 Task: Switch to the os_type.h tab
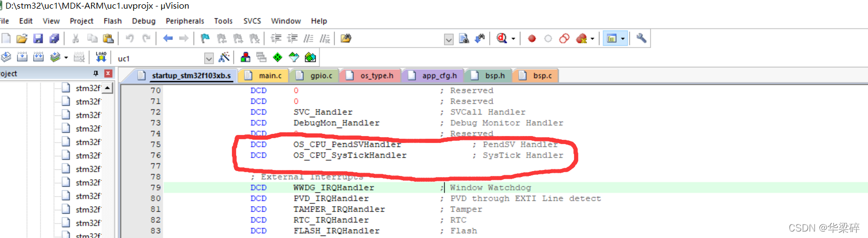click(371, 76)
